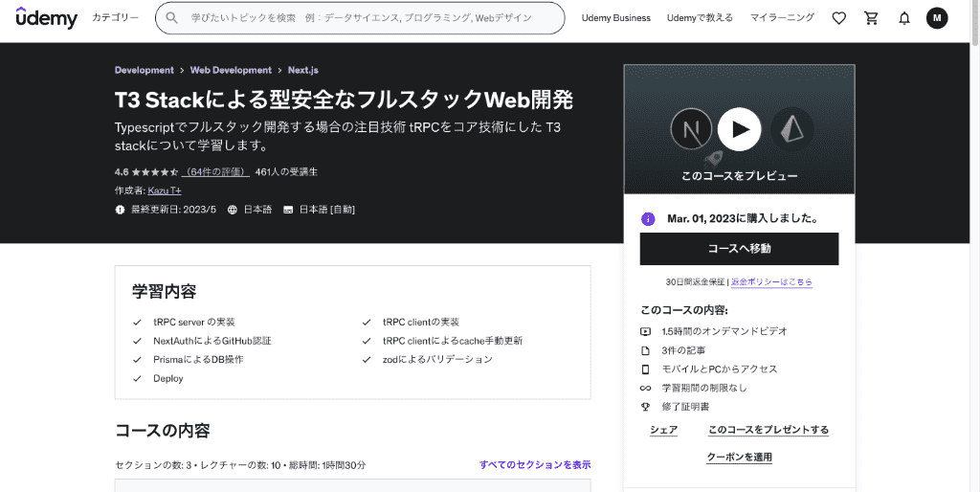Click the 30日間返金保証 text
The image size is (980, 492).
click(697, 282)
